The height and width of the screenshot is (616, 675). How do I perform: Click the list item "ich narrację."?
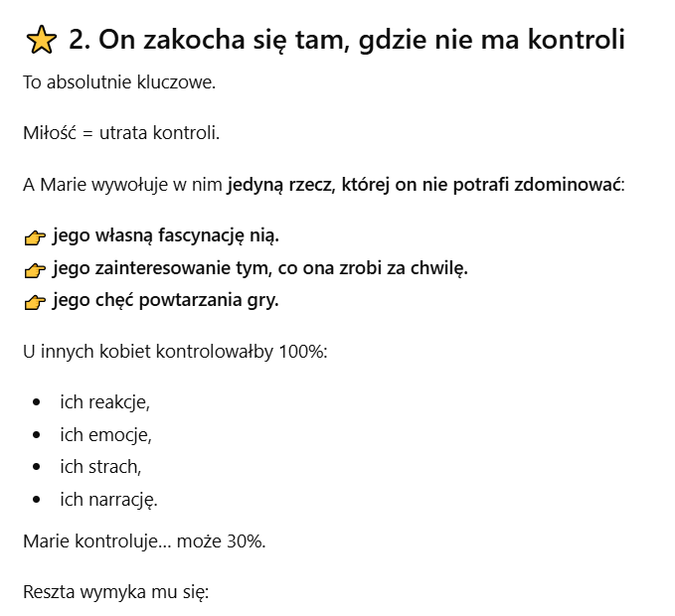point(108,498)
